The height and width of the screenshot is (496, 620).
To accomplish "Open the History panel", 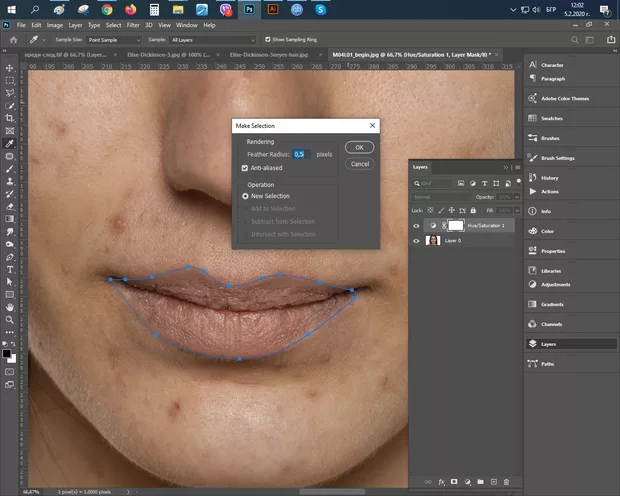I will coord(549,178).
